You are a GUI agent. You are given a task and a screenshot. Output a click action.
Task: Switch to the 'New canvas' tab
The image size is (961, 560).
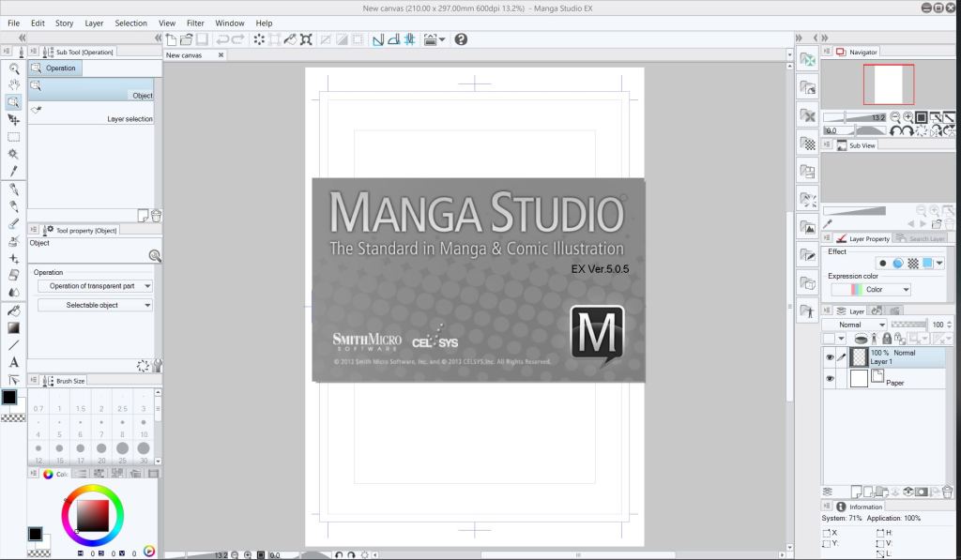click(185, 55)
